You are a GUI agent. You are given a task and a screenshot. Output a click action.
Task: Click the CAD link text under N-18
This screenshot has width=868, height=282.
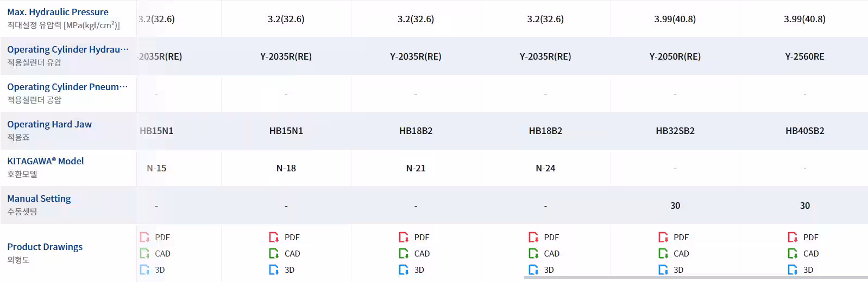click(292, 254)
